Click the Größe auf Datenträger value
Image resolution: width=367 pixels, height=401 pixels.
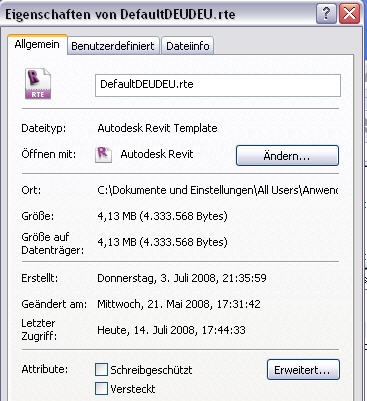(162, 242)
